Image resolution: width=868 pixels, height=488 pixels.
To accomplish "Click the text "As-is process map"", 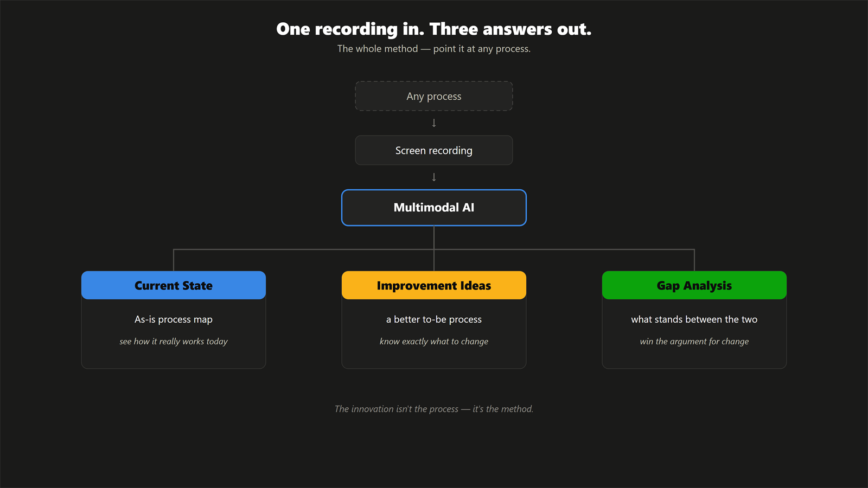I will click(x=174, y=319).
